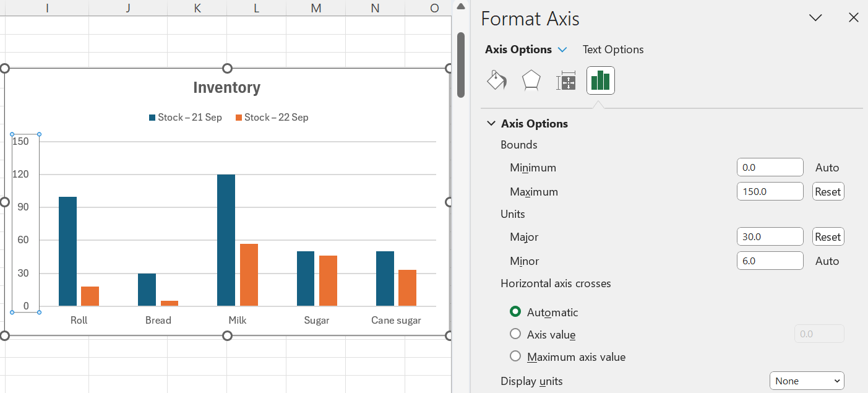Screen dimensions: 868x393
Task: Click the Minor units input field
Action: (x=770, y=261)
